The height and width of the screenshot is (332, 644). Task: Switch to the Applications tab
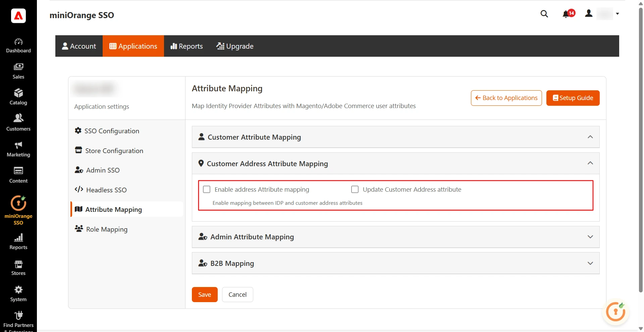coord(133,46)
